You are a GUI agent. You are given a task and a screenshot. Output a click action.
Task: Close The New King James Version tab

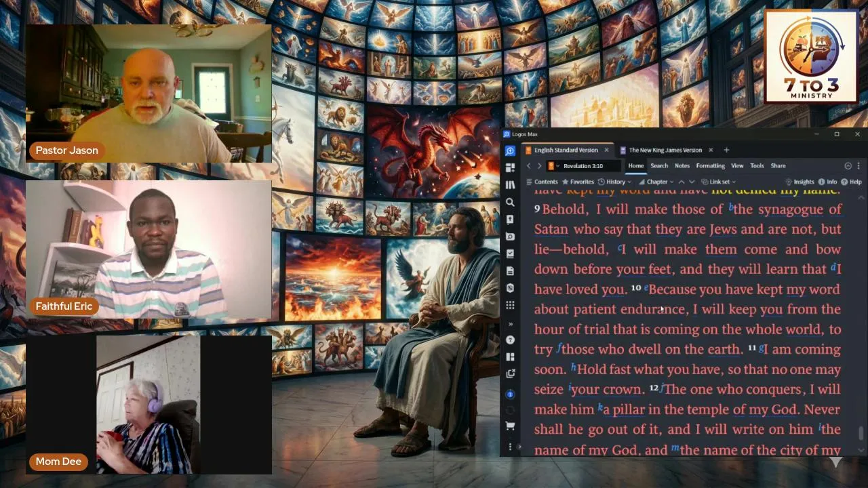point(711,150)
